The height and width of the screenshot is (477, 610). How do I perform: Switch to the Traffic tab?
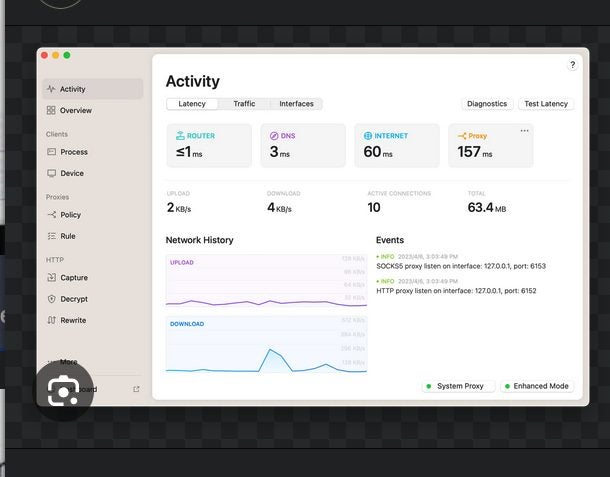point(244,104)
